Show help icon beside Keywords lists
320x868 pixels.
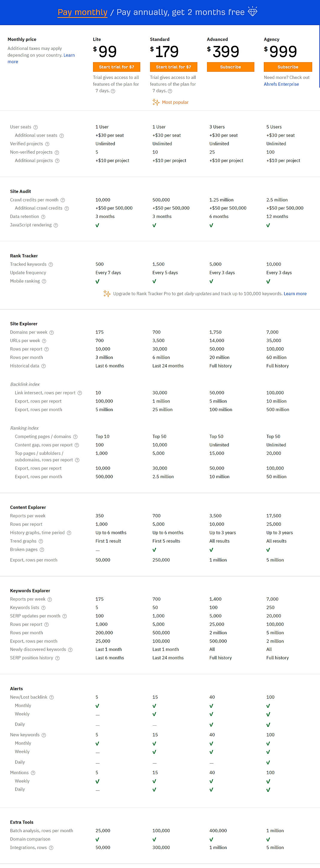43,608
